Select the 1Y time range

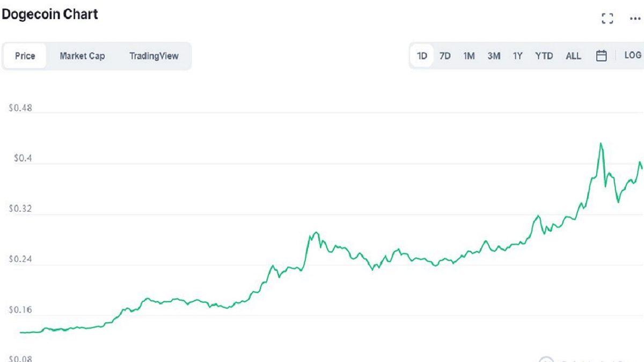coord(517,55)
